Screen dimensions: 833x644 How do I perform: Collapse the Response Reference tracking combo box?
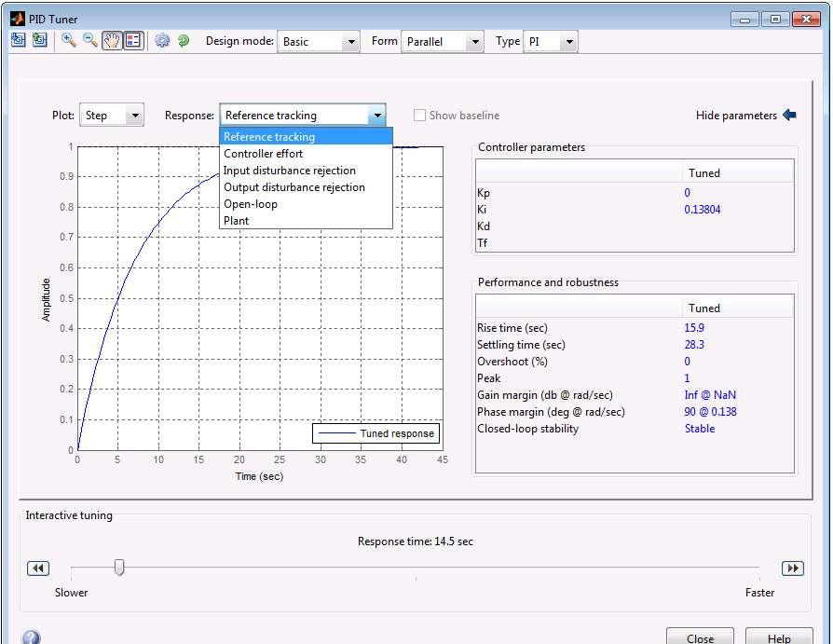click(x=303, y=116)
